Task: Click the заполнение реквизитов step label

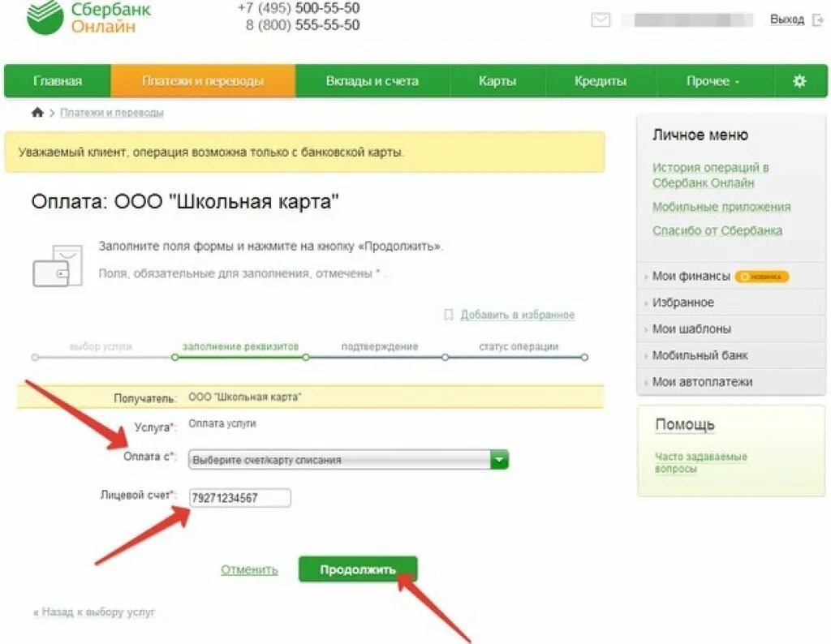Action: (240, 346)
